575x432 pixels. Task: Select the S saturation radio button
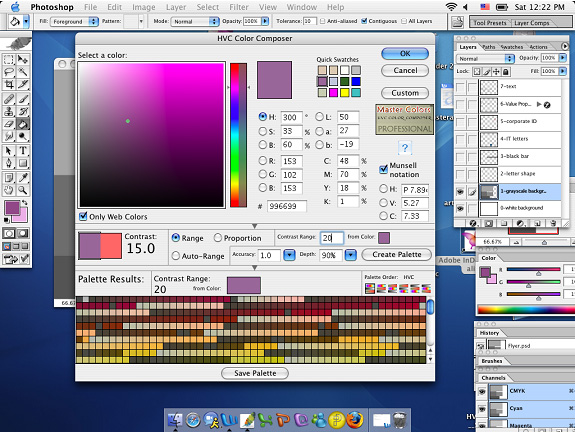click(x=263, y=131)
